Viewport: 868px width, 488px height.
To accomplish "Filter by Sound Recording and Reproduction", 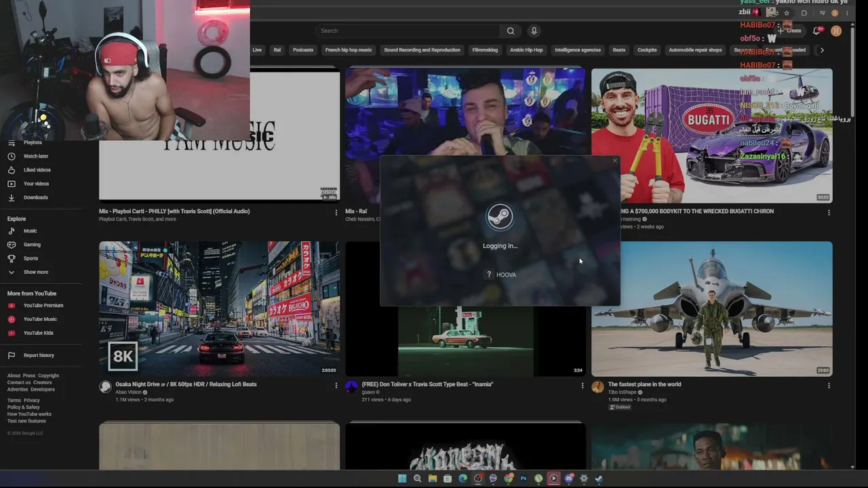I will click(x=422, y=49).
